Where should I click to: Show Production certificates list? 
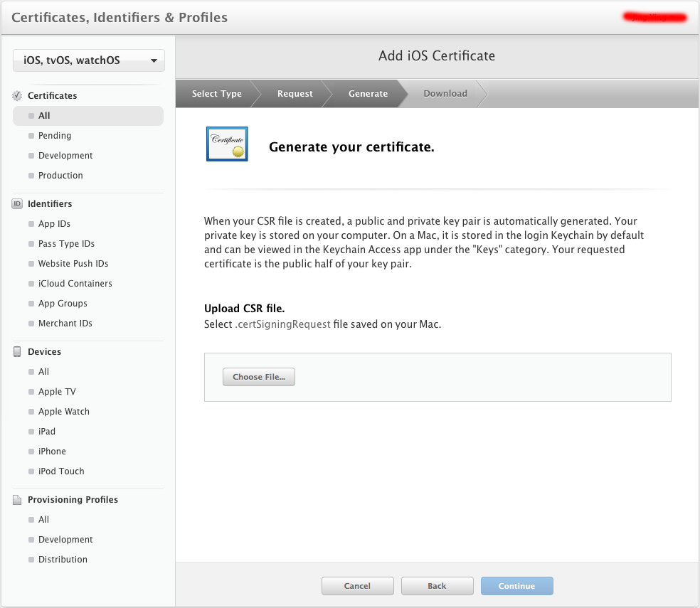click(x=60, y=176)
